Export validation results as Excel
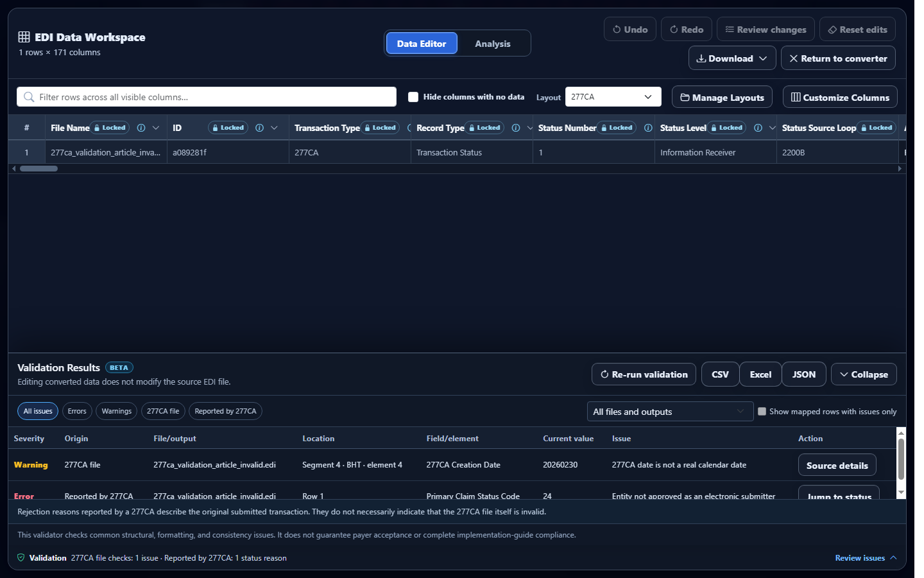Screen dimensions: 924x578 click(760, 374)
